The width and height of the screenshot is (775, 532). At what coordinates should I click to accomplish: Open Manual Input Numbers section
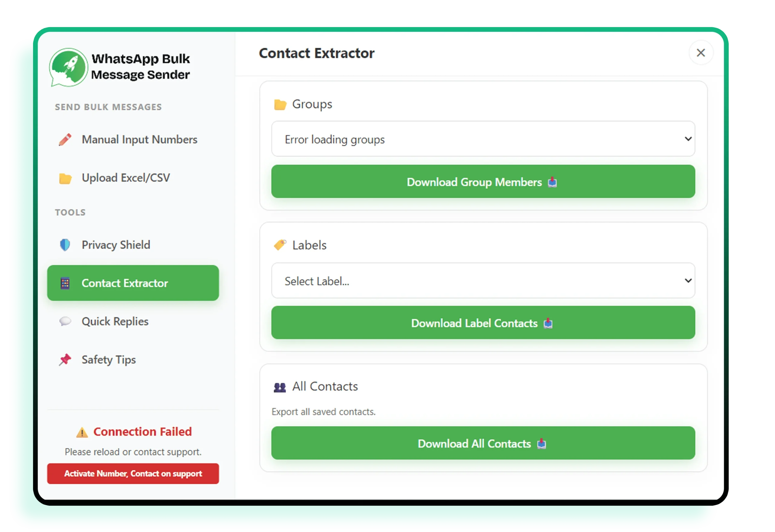[133, 140]
